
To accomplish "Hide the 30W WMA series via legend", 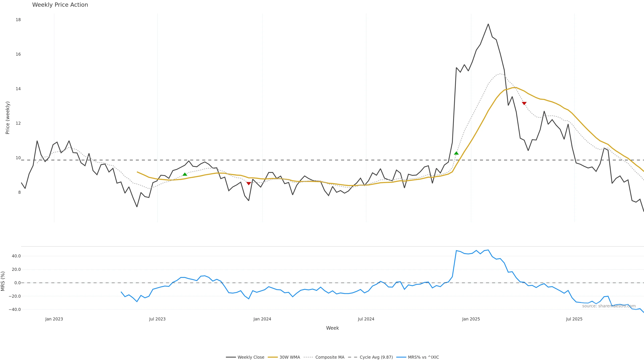I will tap(284, 357).
